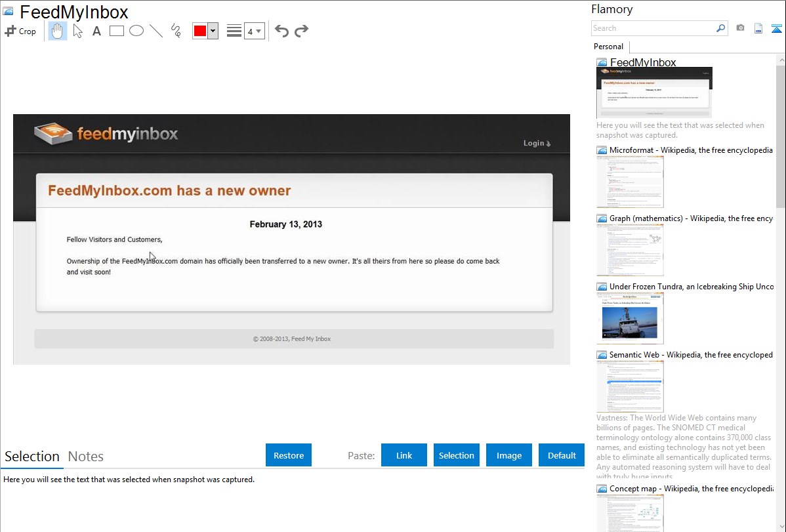Paste as Selection button

(x=456, y=455)
